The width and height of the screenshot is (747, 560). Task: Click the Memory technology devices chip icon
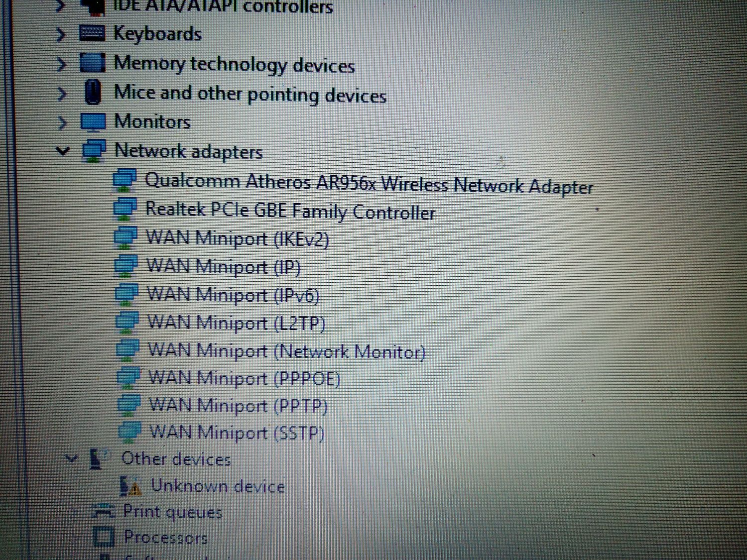(x=93, y=63)
